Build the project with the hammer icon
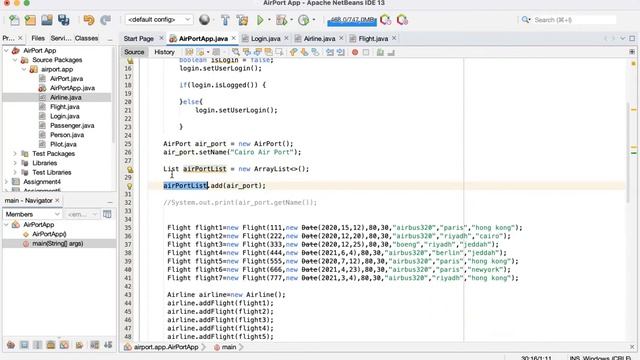Screen dimensions: 640x360 point(225,20)
